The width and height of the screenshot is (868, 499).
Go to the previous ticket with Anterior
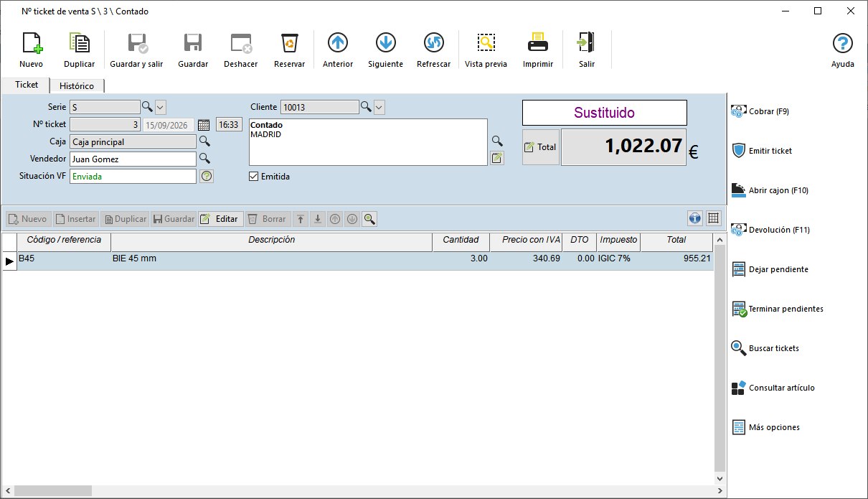tap(338, 50)
